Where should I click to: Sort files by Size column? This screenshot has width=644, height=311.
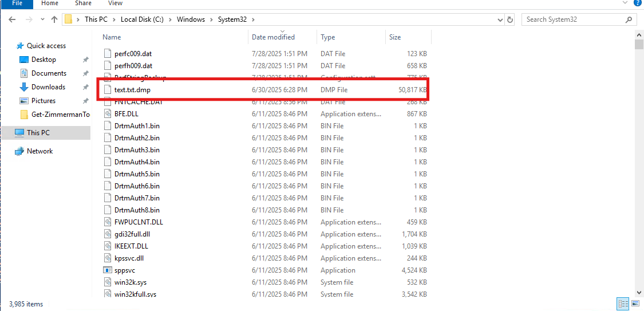pyautogui.click(x=395, y=37)
